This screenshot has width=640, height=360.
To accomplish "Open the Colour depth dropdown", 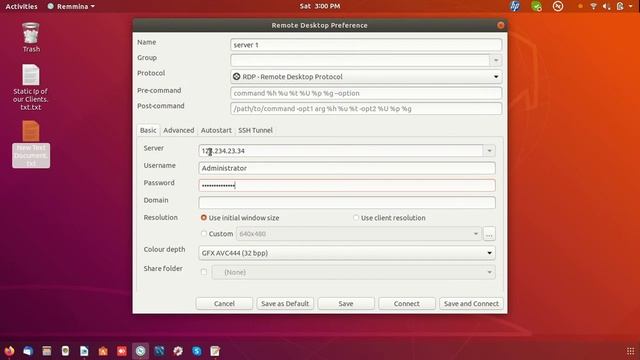I will pyautogui.click(x=347, y=253).
